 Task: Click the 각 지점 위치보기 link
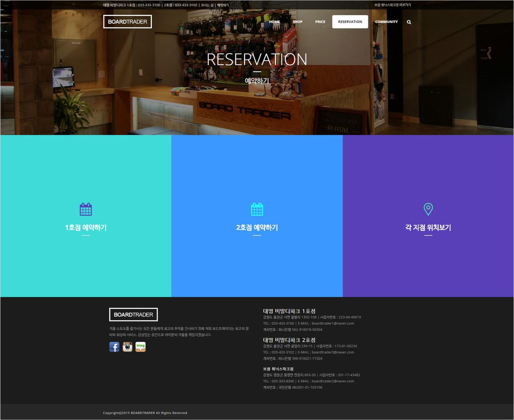click(x=428, y=228)
